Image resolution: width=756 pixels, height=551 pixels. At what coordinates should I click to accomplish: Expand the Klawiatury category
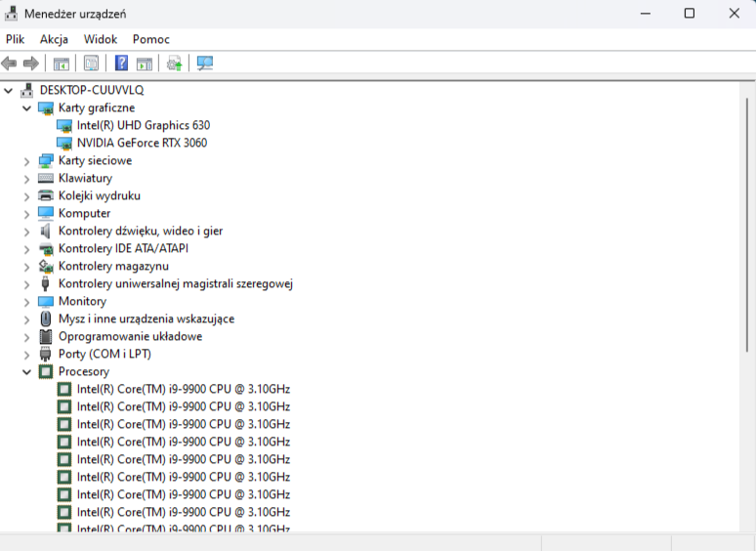point(27,179)
